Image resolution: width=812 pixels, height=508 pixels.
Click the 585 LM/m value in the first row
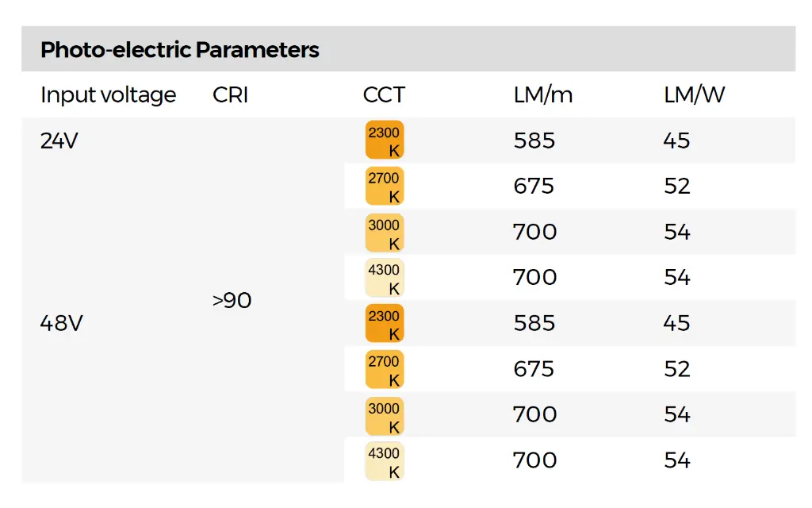[x=534, y=141]
